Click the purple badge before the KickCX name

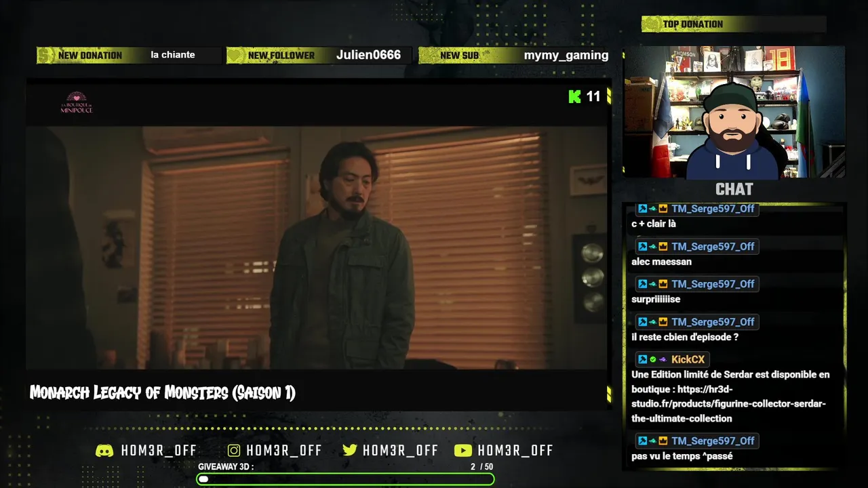click(663, 359)
